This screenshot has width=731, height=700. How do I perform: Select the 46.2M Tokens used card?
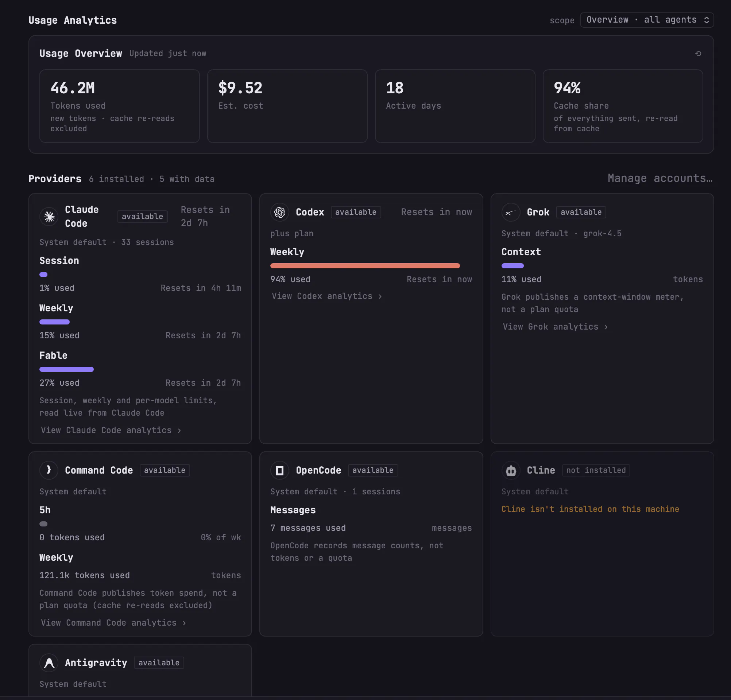(x=119, y=106)
